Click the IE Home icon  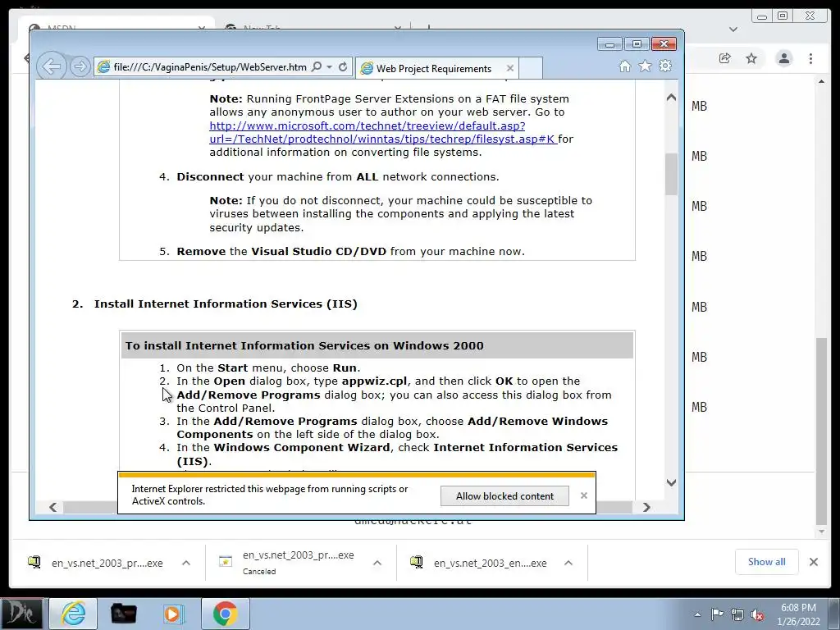pos(624,66)
